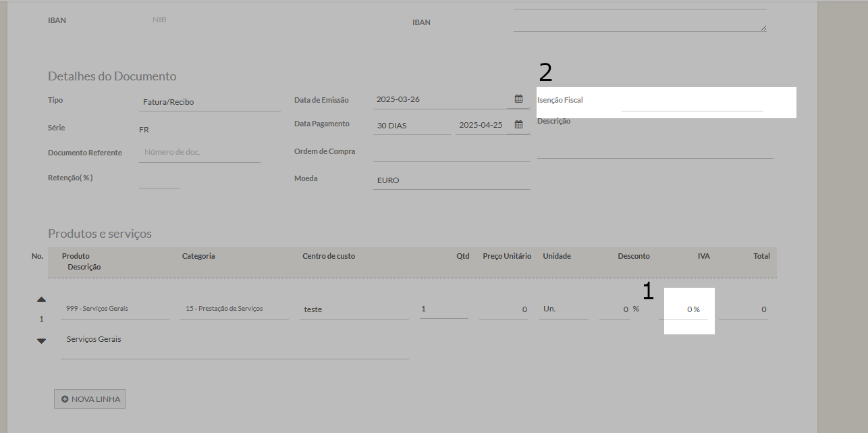This screenshot has width=868, height=433.
Task: Click the Documento Referente number field
Action: (x=199, y=153)
